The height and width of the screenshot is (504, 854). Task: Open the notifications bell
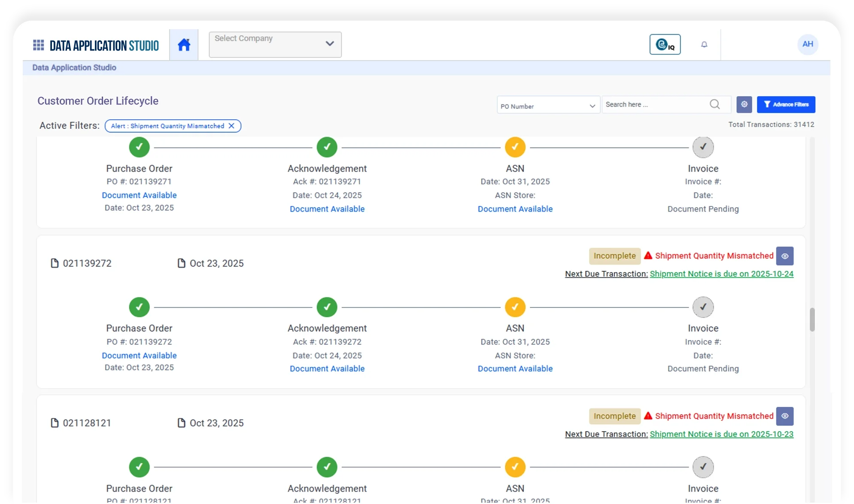(x=704, y=44)
